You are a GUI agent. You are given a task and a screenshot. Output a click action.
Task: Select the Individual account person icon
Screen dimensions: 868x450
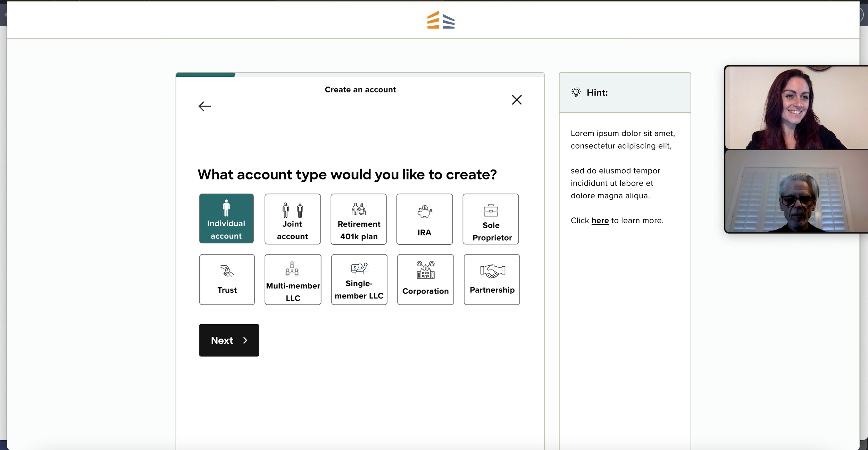226,208
